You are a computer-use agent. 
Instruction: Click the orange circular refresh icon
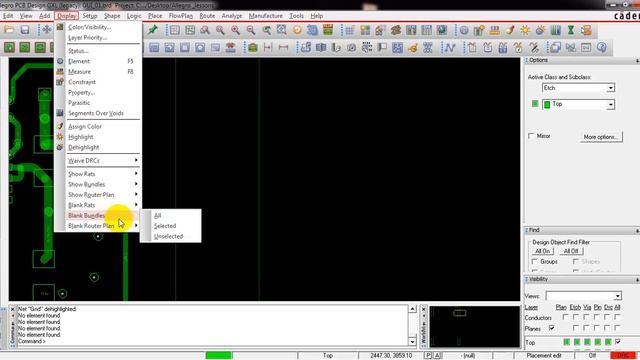coord(297,30)
